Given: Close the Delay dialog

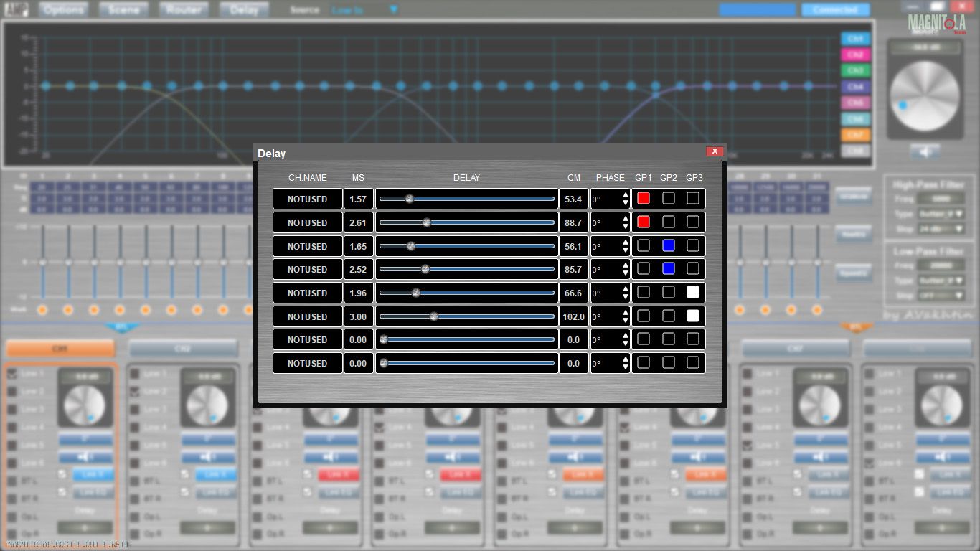Looking at the screenshot, I should [715, 151].
